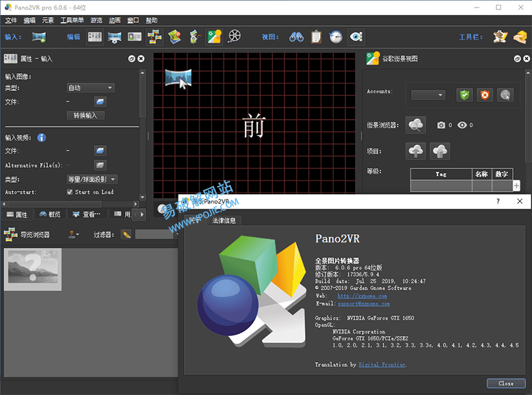Switch to the 法律信息 tab

[224, 220]
